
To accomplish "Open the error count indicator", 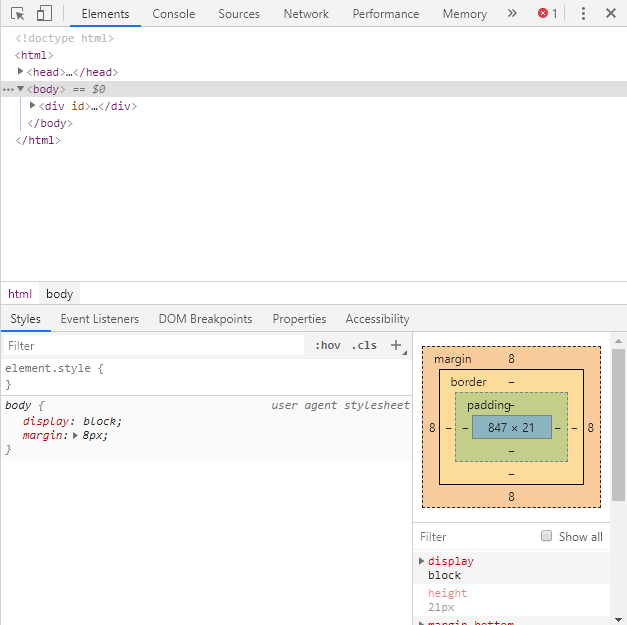I will [547, 14].
